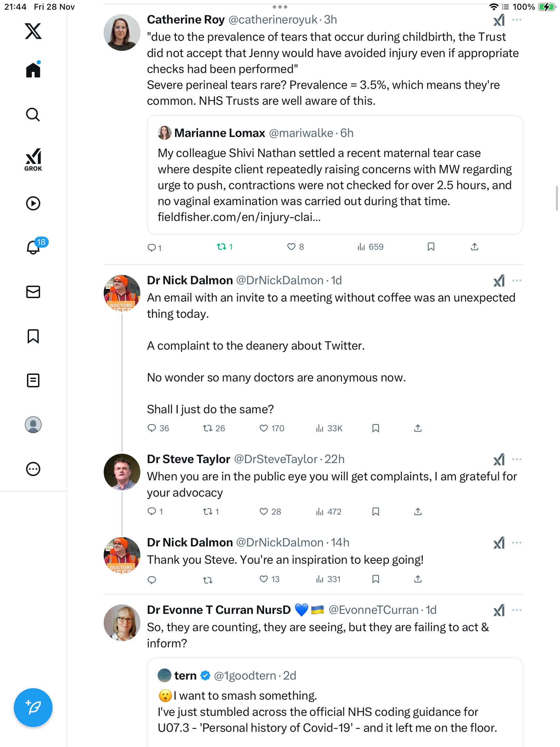Open the fieldfisher.com link in quoted tweet
This screenshot has height=747, width=560.
(x=239, y=217)
